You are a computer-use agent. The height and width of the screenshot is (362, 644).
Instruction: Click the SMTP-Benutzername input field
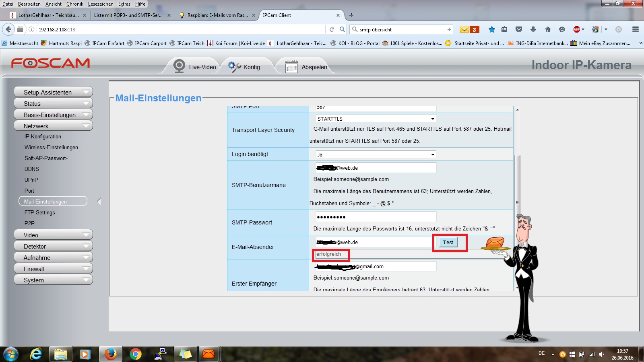(x=376, y=168)
